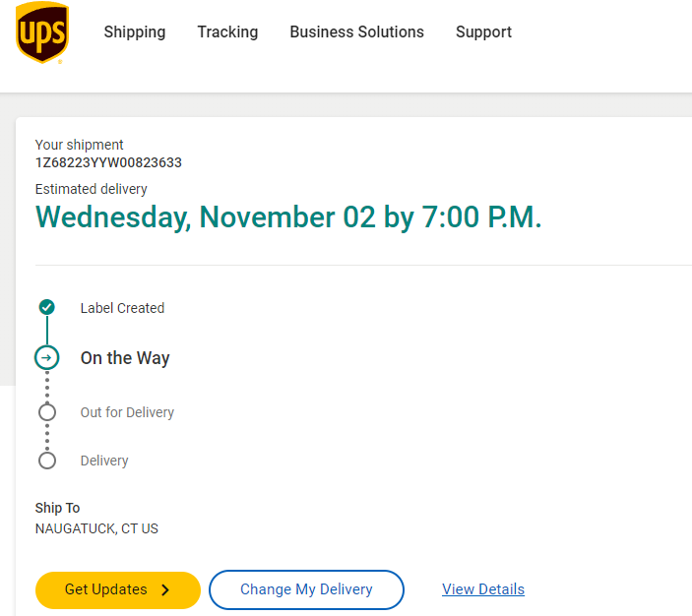Select the Label Created status text
The image size is (692, 616).
tap(122, 308)
